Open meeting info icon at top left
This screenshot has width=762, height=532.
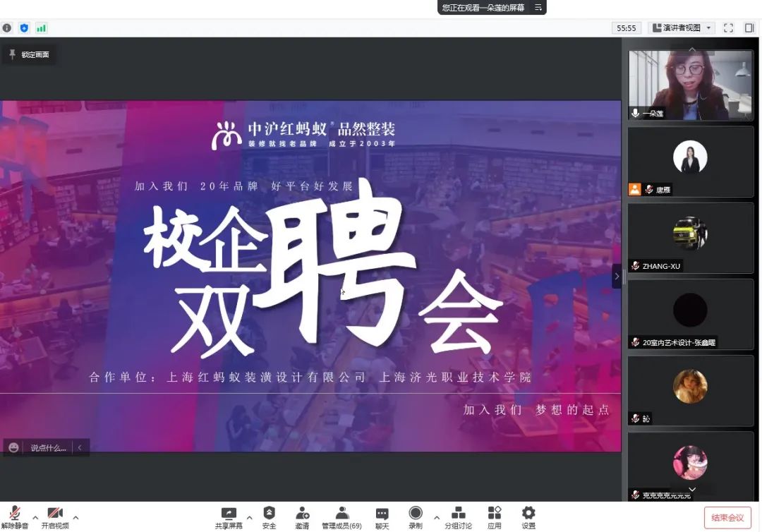(x=7, y=28)
